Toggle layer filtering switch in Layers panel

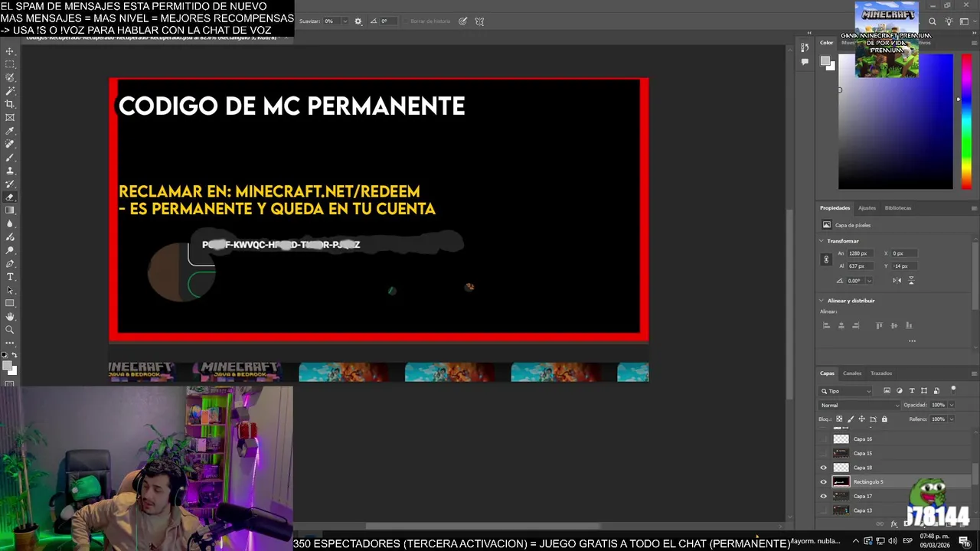point(953,390)
